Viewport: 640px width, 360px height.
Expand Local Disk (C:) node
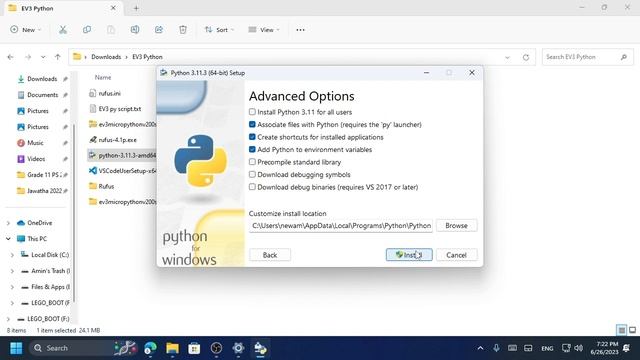pos(12,255)
